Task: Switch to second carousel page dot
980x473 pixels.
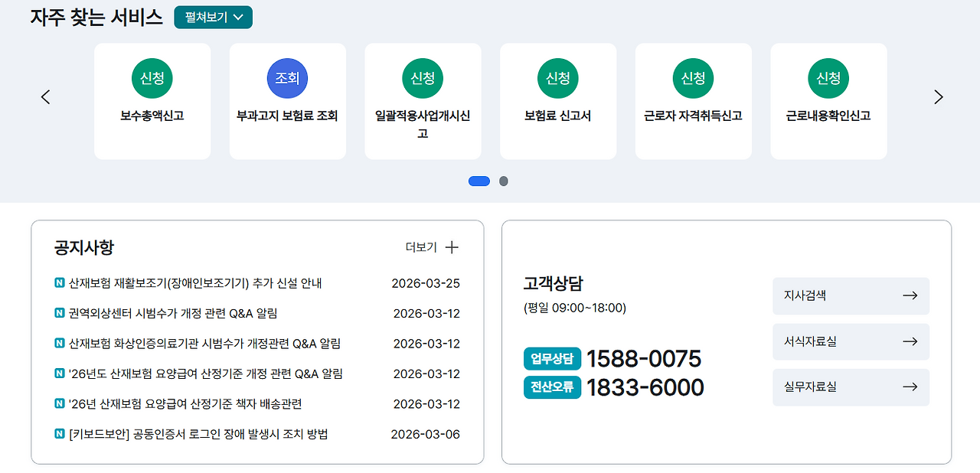Action: 504,181
